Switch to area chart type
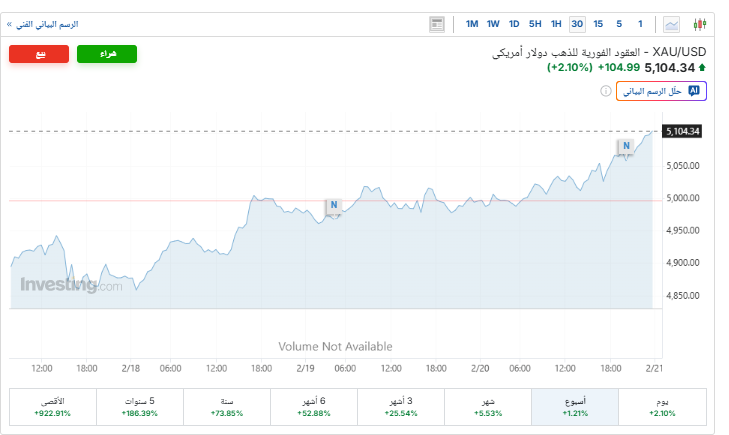This screenshot has height=435, width=729. [x=672, y=24]
